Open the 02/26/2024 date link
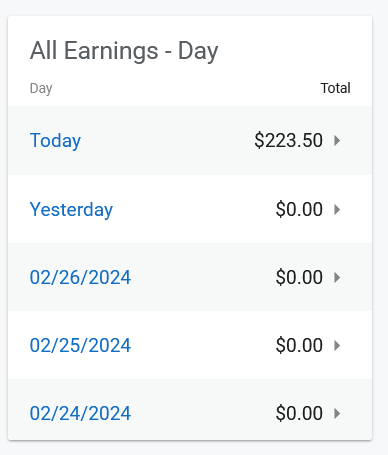388x455 pixels. pyautogui.click(x=80, y=278)
